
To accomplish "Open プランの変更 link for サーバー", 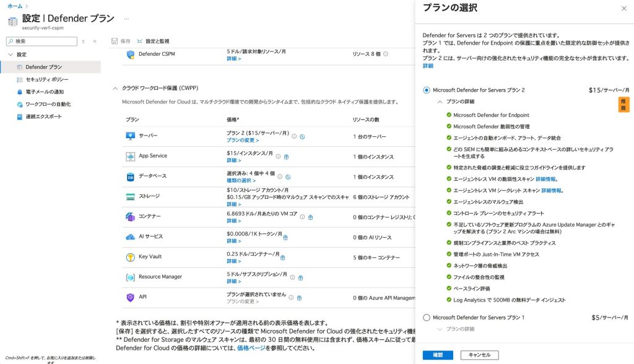I will click(242, 141).
